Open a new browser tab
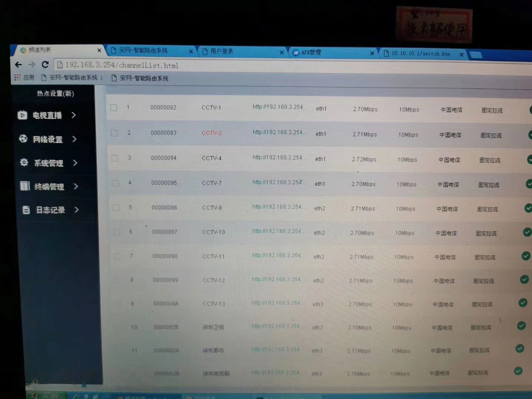The width and height of the screenshot is (532, 399). 476,55
